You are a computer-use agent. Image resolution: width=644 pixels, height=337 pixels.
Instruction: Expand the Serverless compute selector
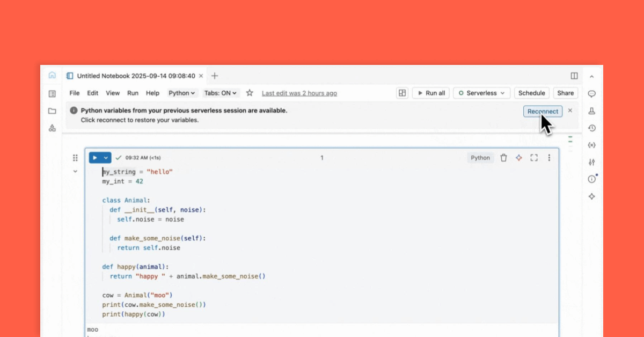[481, 93]
